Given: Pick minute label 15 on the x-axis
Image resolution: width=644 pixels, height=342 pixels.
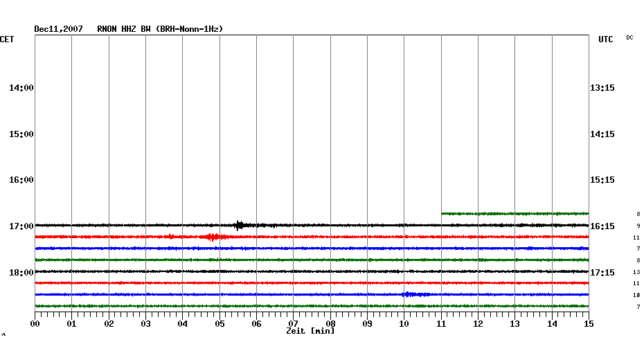Looking at the screenshot, I should (x=589, y=324).
